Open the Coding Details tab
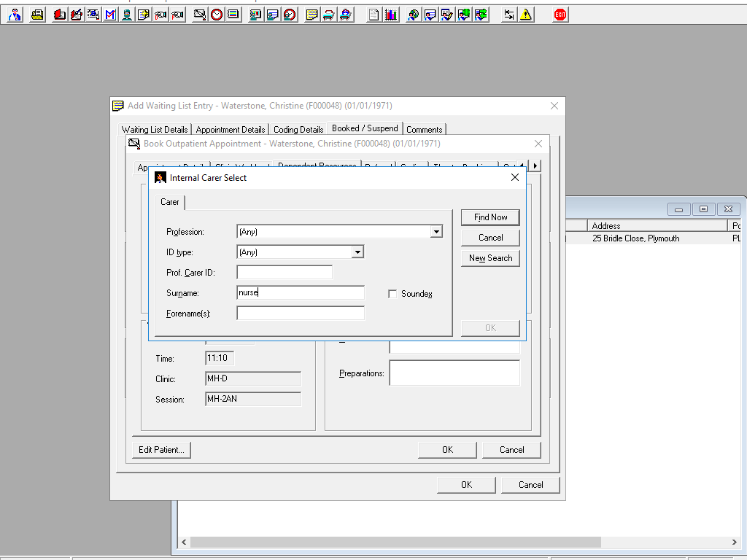 (298, 130)
